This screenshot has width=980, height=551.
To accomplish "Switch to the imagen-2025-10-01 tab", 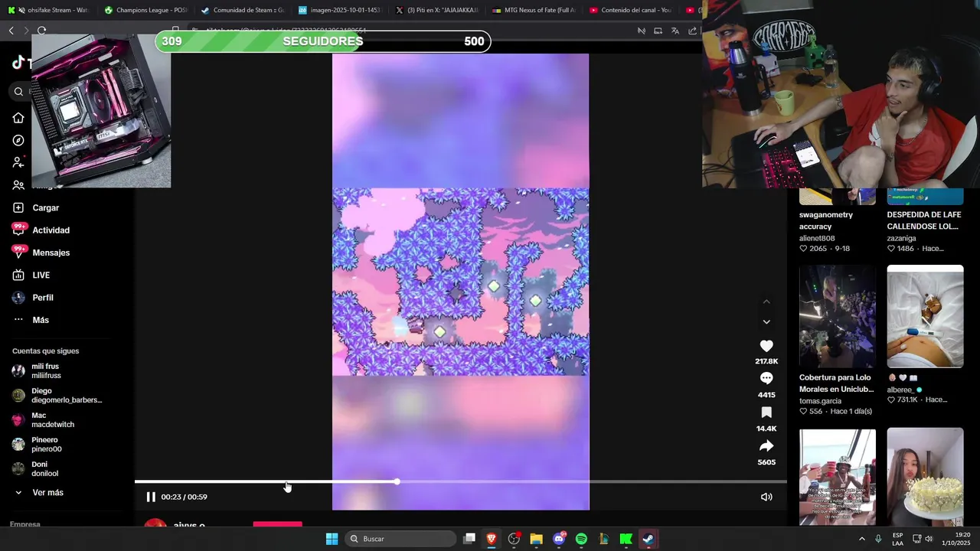I will click(x=338, y=10).
